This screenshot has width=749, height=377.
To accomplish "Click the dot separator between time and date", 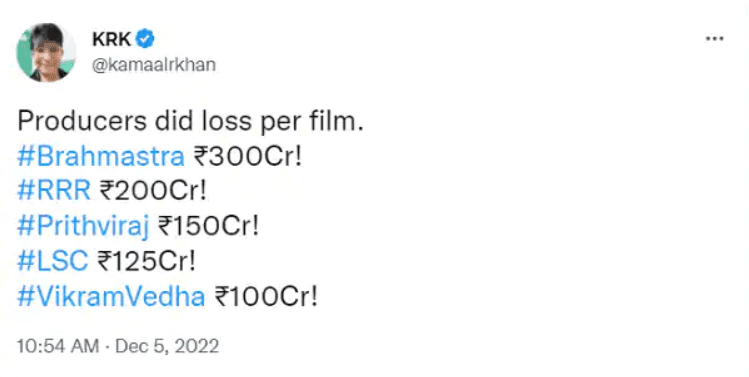I will 107,346.
